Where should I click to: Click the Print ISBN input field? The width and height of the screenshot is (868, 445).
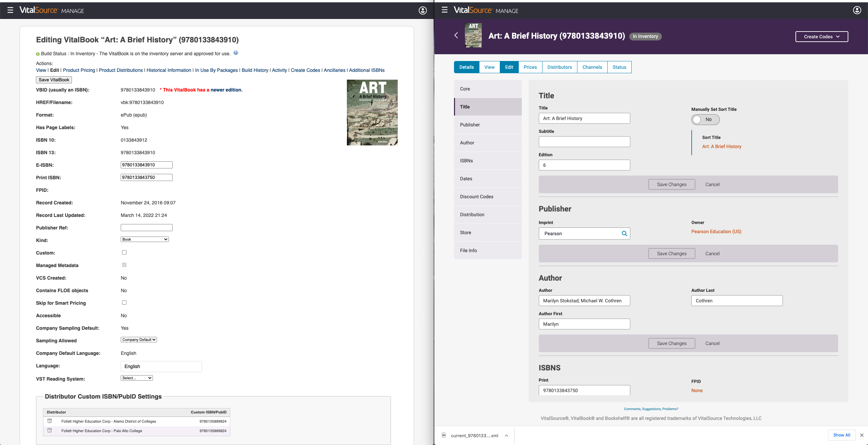tap(146, 177)
